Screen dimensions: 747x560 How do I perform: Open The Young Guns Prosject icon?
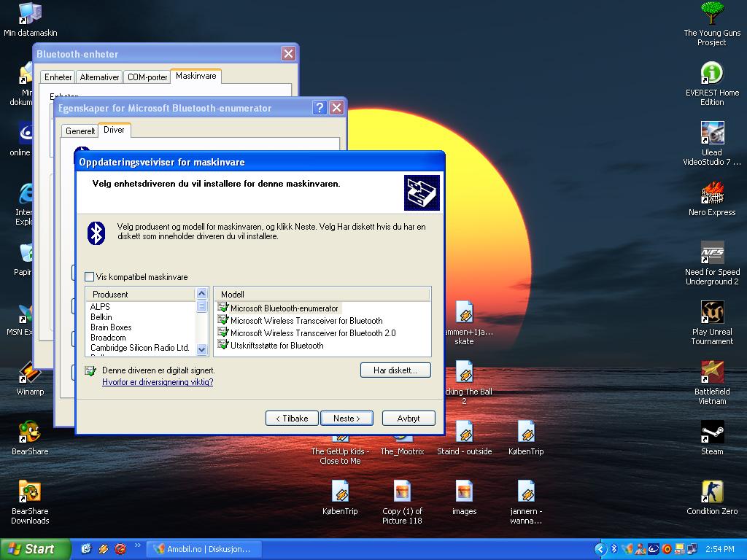[x=712, y=24]
